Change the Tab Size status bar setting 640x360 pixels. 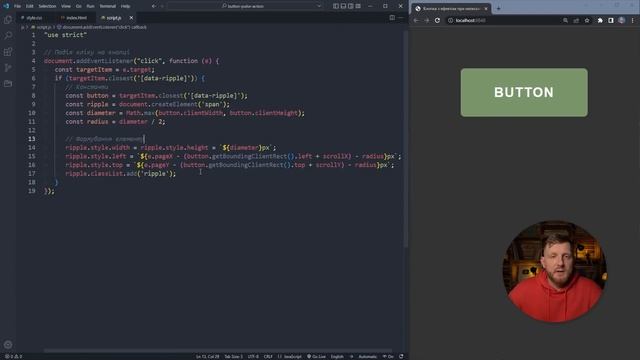tap(233, 357)
